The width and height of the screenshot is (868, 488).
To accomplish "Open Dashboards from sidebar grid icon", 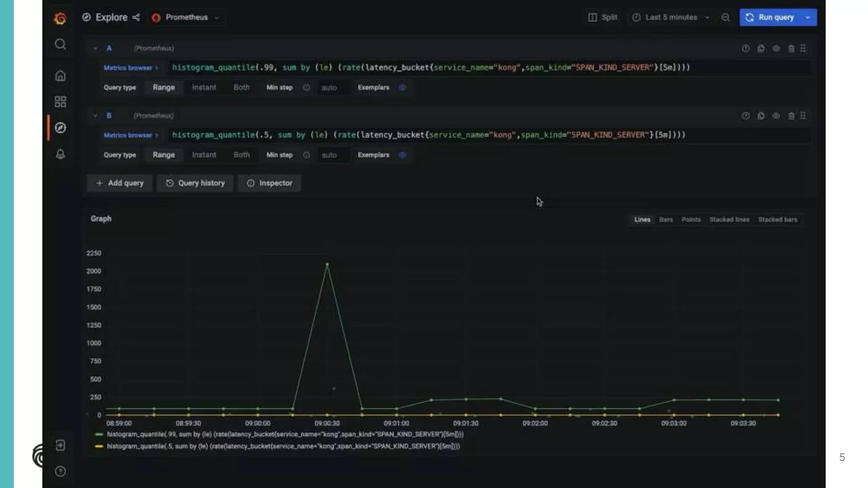I will point(60,102).
